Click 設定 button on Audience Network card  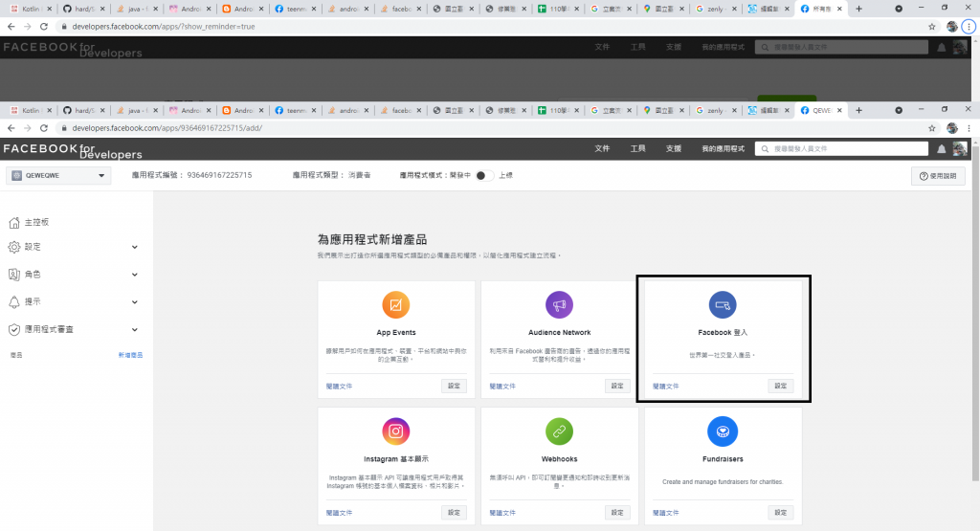click(617, 387)
